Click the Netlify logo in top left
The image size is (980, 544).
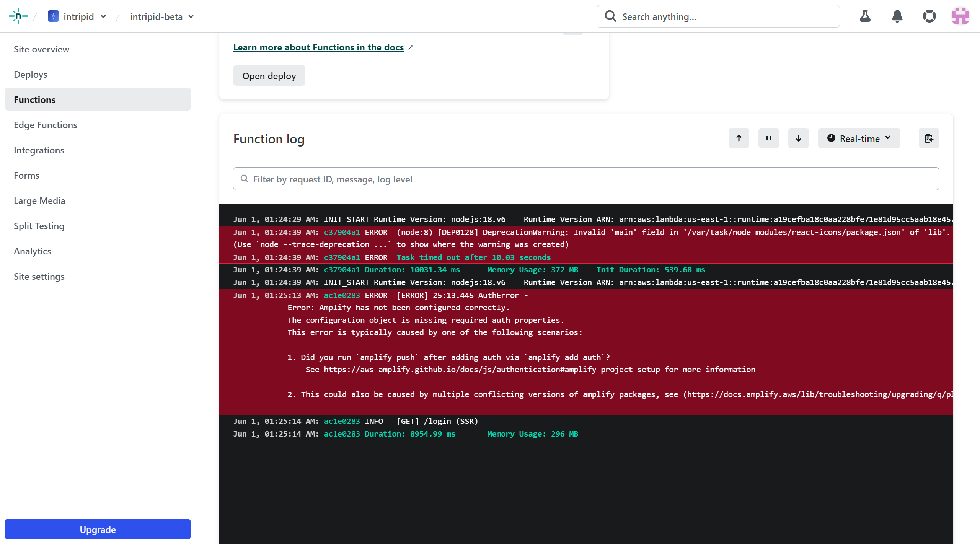tap(18, 16)
